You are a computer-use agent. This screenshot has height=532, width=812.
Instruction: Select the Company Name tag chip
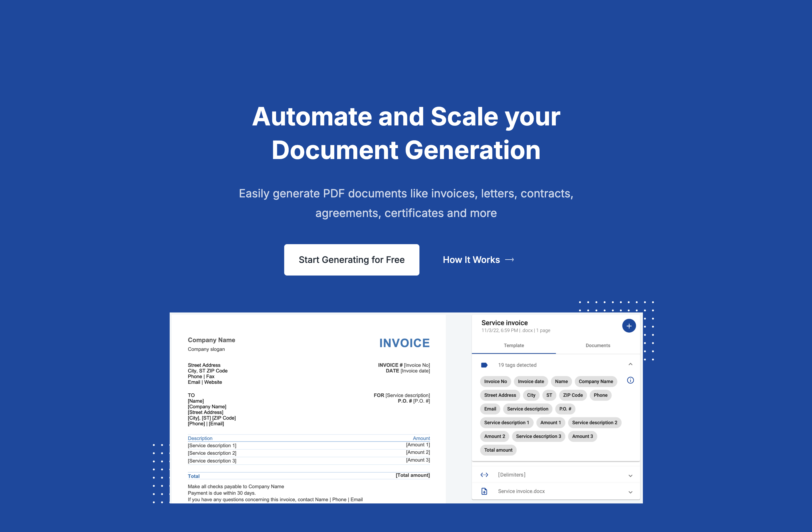click(x=596, y=382)
